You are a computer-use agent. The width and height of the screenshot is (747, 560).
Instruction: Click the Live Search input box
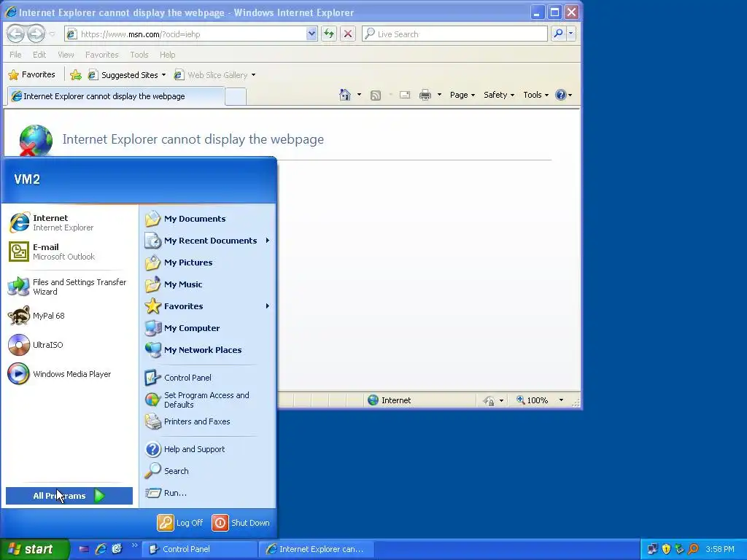pos(455,34)
